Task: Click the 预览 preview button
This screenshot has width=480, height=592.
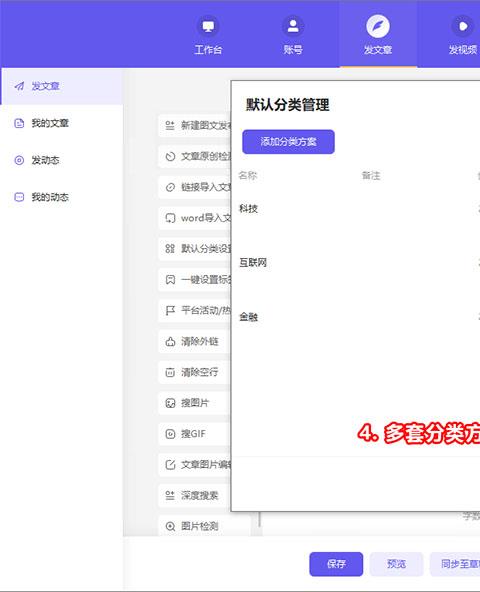Action: (x=396, y=564)
